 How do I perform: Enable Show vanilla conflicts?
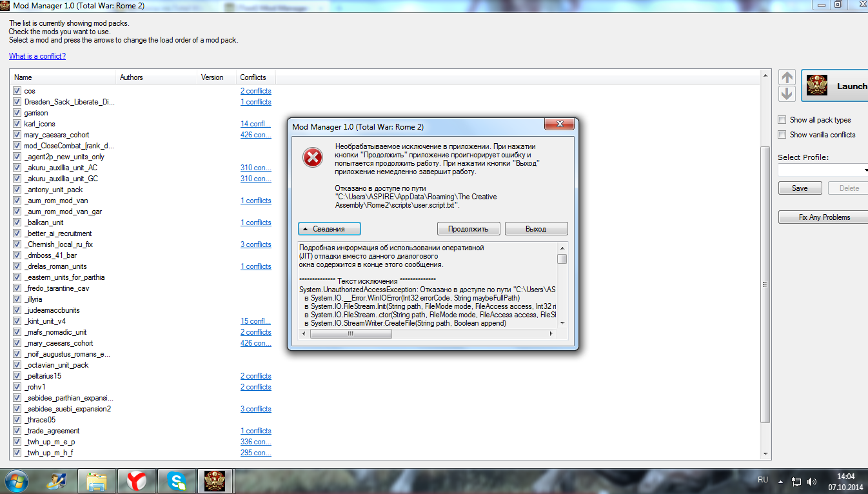click(782, 135)
